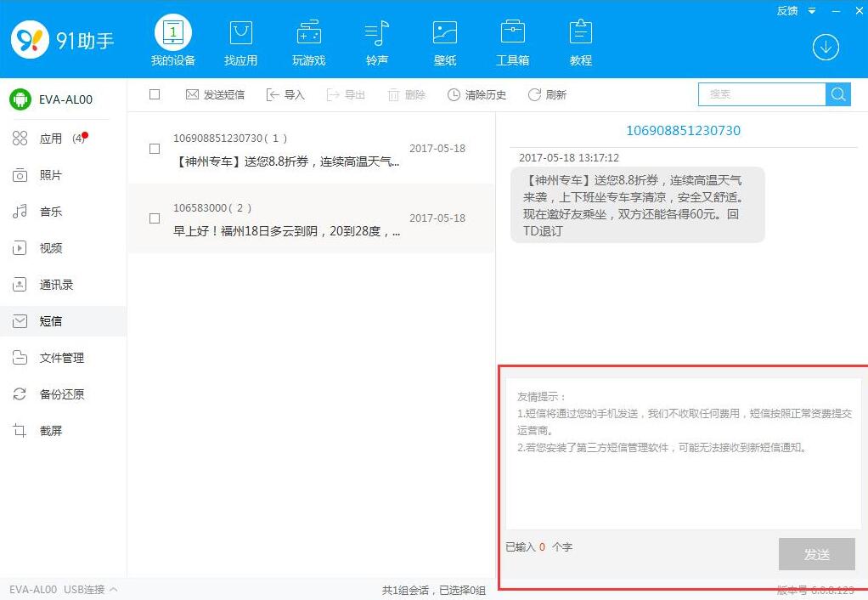868x600 pixels.
Task: Open 工具箱 toolbox tab
Action: (513, 43)
